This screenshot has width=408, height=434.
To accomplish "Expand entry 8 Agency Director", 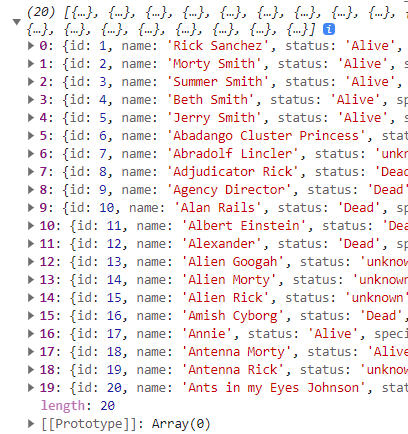I will (31, 189).
